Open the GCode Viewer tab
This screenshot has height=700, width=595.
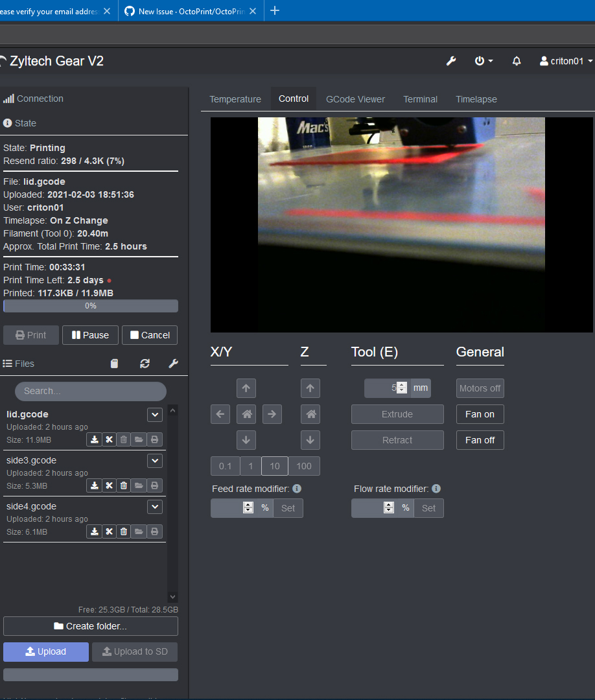[x=355, y=99]
